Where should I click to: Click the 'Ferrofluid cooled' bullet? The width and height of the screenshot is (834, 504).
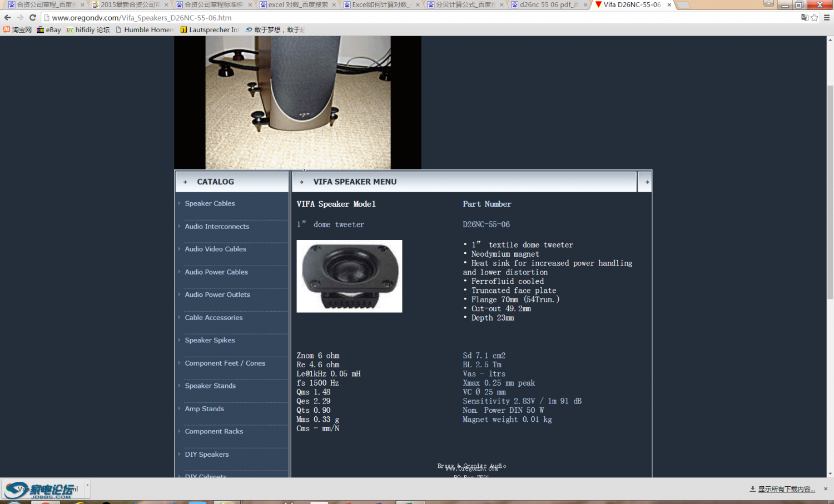tap(507, 281)
